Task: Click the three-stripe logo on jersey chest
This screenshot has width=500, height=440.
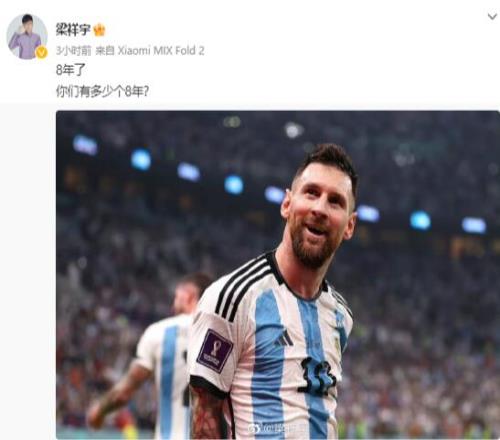Action: (283, 337)
